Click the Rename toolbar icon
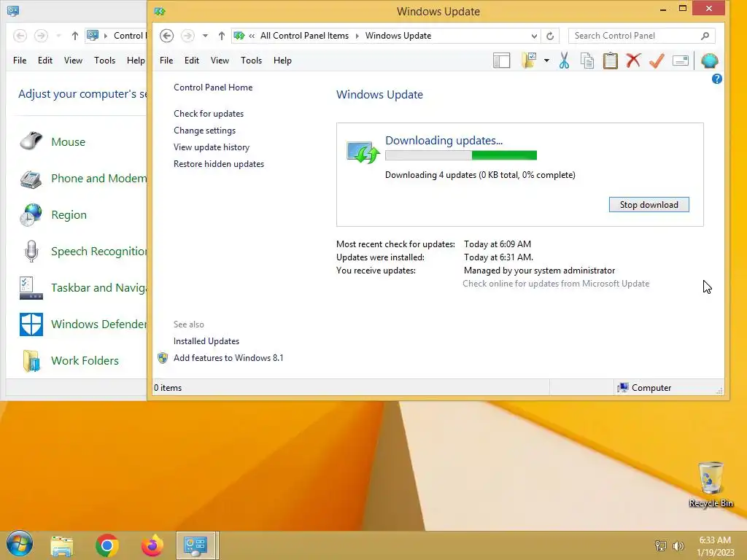This screenshot has height=560, width=747. pyautogui.click(x=681, y=61)
